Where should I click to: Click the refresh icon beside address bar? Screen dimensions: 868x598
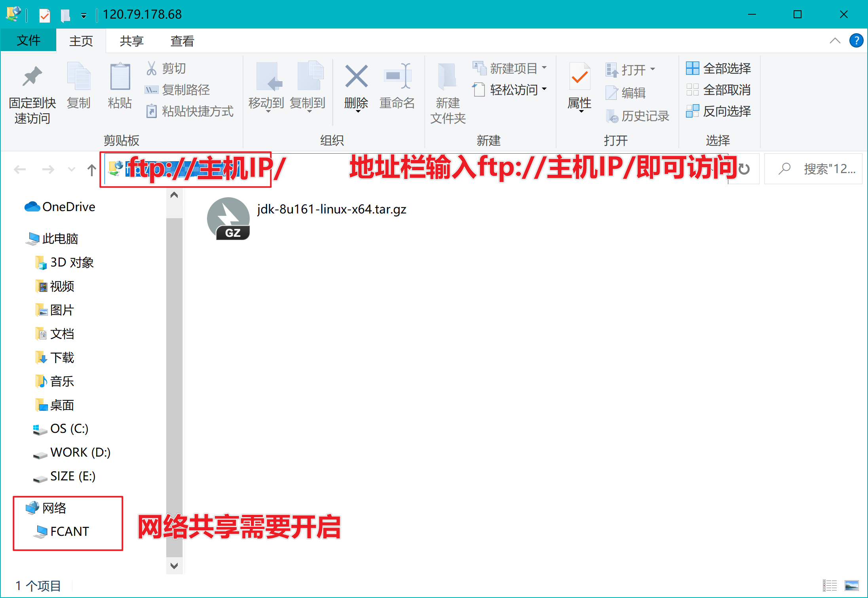pyautogui.click(x=744, y=169)
